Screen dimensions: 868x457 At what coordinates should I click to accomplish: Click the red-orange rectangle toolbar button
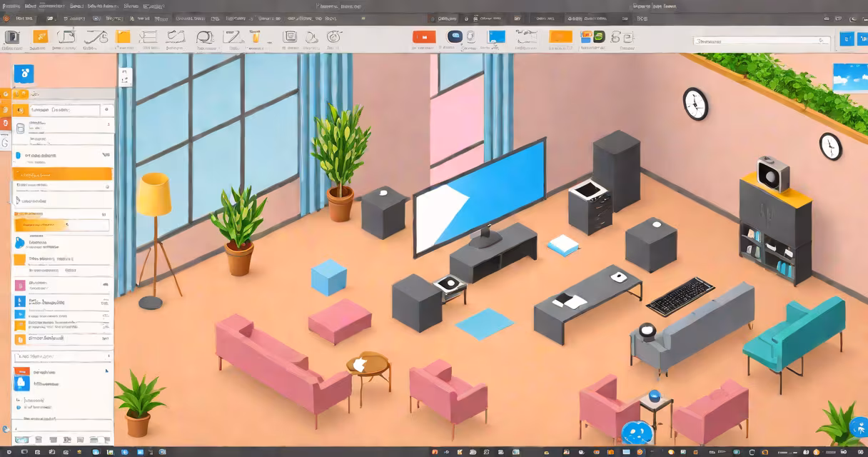click(x=424, y=36)
